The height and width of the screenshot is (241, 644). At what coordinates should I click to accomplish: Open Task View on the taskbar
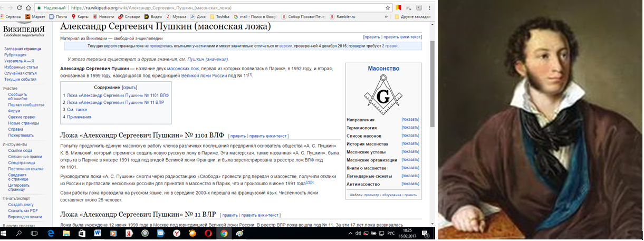tap(35, 233)
